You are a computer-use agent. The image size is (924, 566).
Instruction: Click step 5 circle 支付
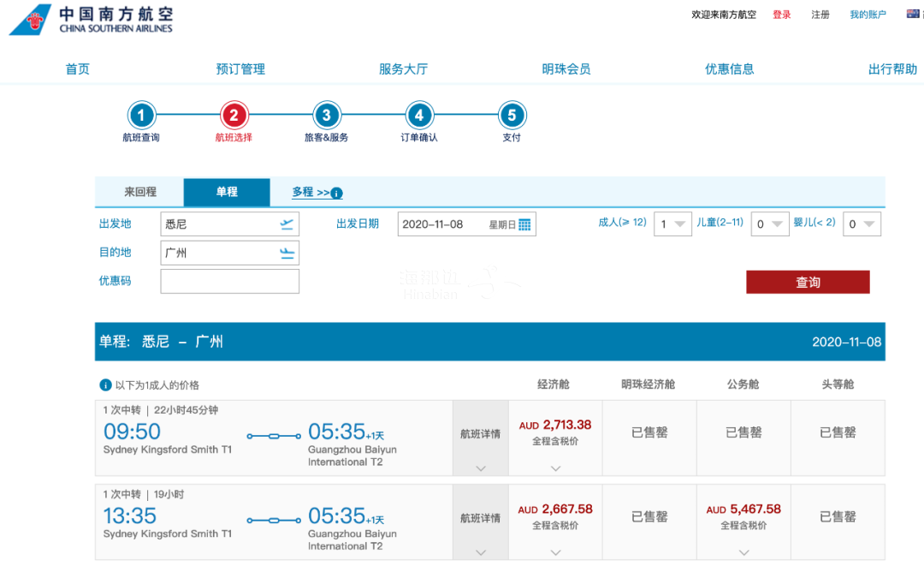(x=512, y=115)
